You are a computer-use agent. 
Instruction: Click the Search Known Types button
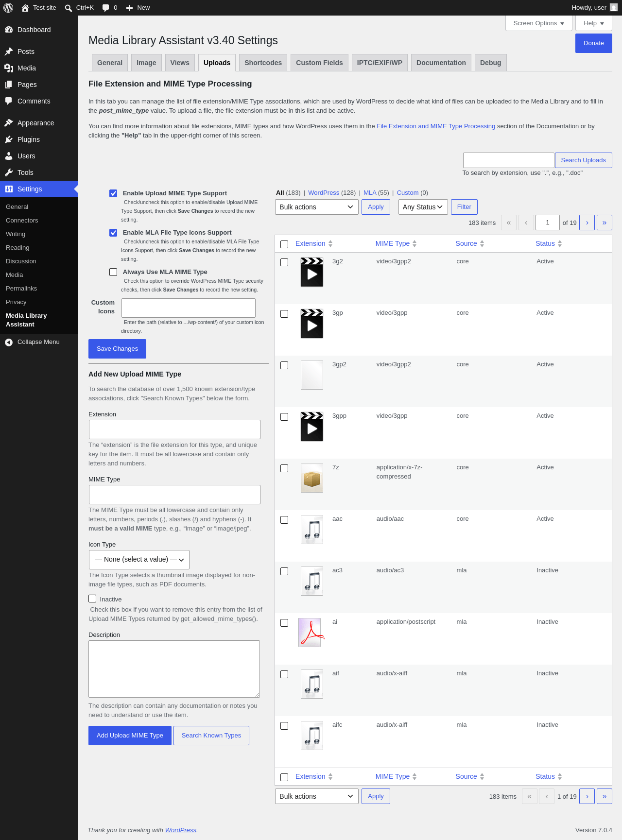coord(211,736)
